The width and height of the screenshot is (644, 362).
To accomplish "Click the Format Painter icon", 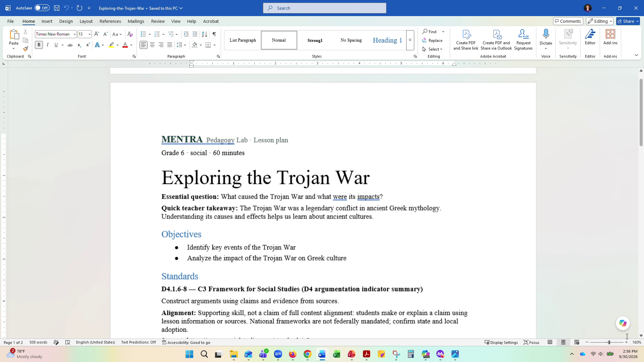I will tap(25, 49).
